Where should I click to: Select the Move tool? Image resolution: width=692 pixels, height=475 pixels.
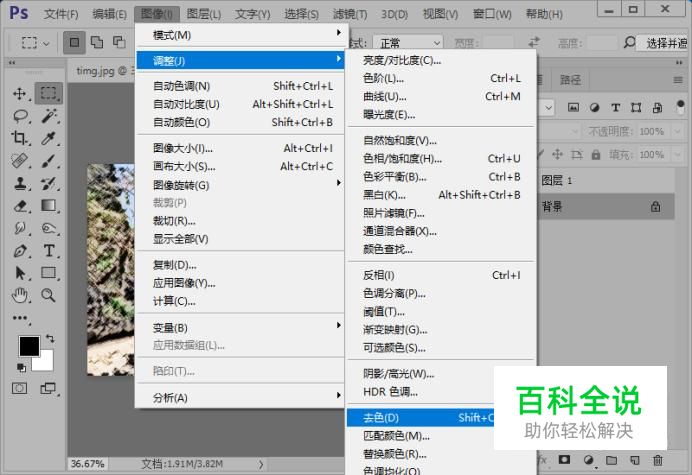[19, 93]
